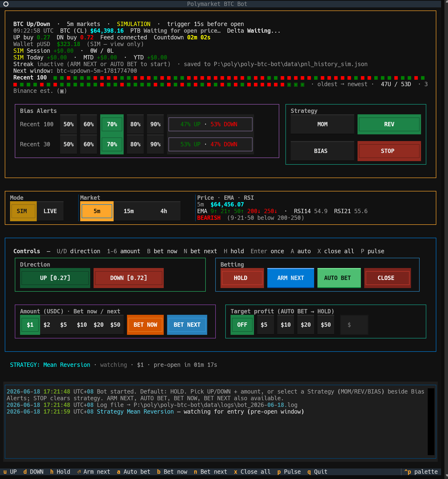Set target profit to $20

click(x=306, y=325)
